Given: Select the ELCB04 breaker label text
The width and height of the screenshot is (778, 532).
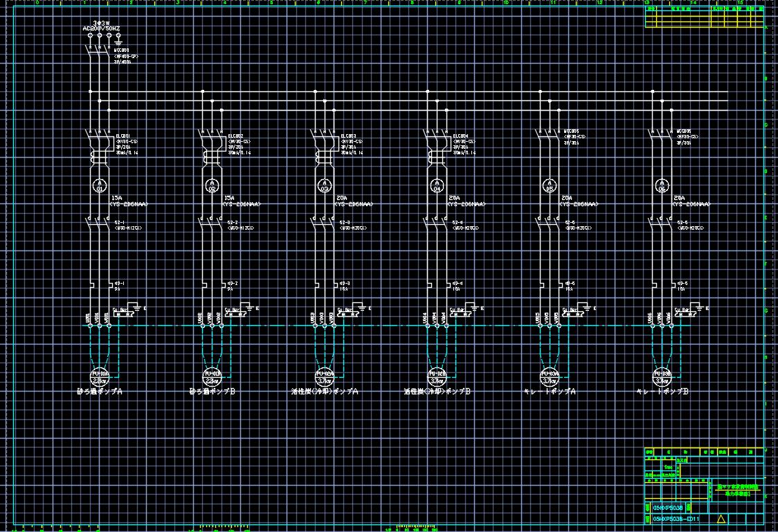Looking at the screenshot, I should click(x=460, y=136).
